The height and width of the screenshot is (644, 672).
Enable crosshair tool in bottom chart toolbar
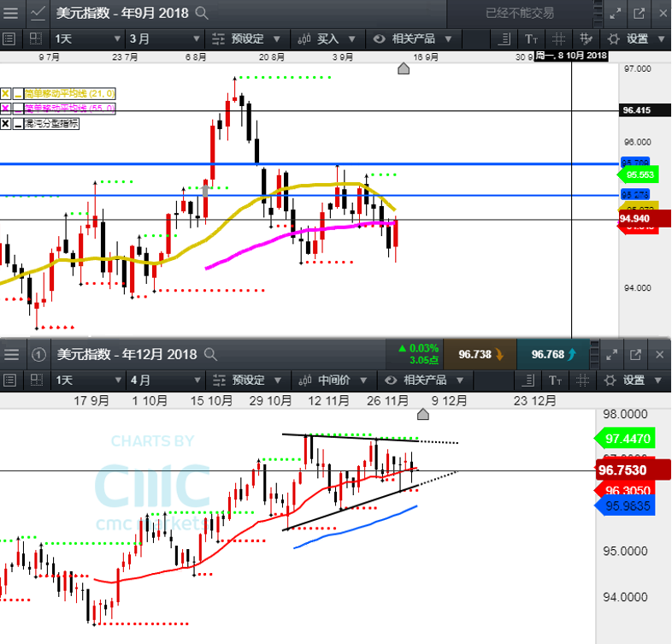tap(582, 381)
